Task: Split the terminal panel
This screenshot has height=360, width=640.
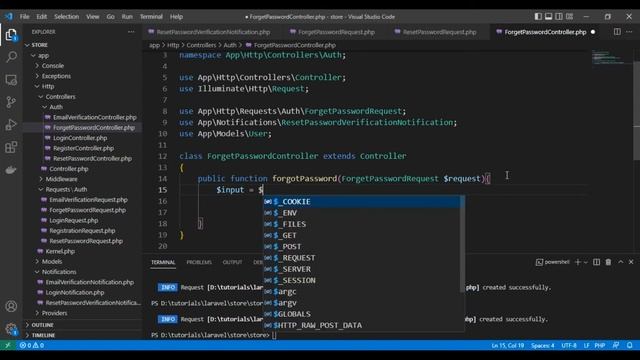Action: click(x=596, y=262)
